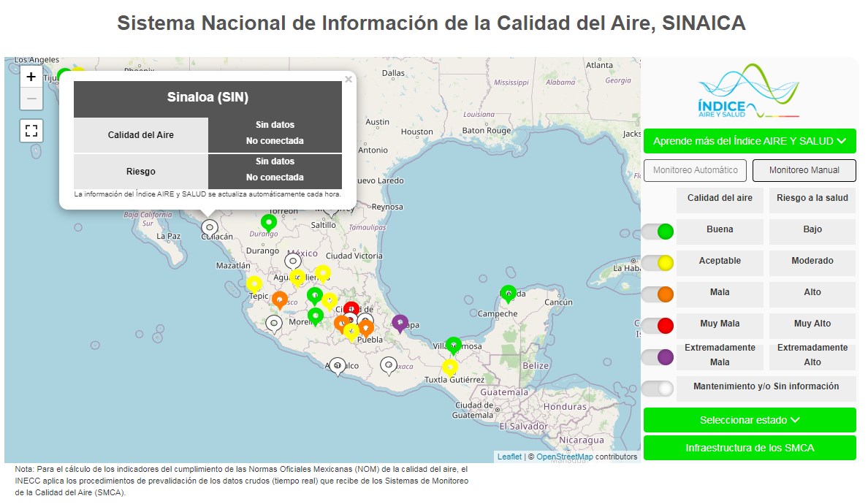Click the green marker in Durango

coord(269,222)
